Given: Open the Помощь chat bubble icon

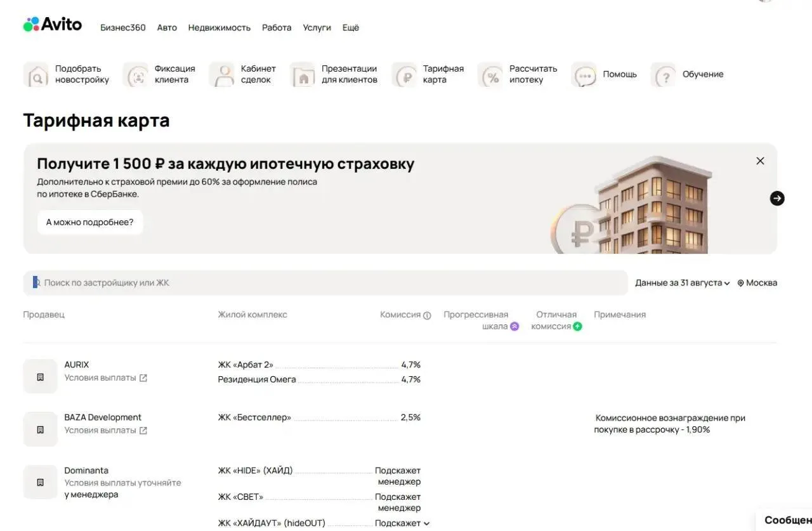Looking at the screenshot, I should 584,74.
